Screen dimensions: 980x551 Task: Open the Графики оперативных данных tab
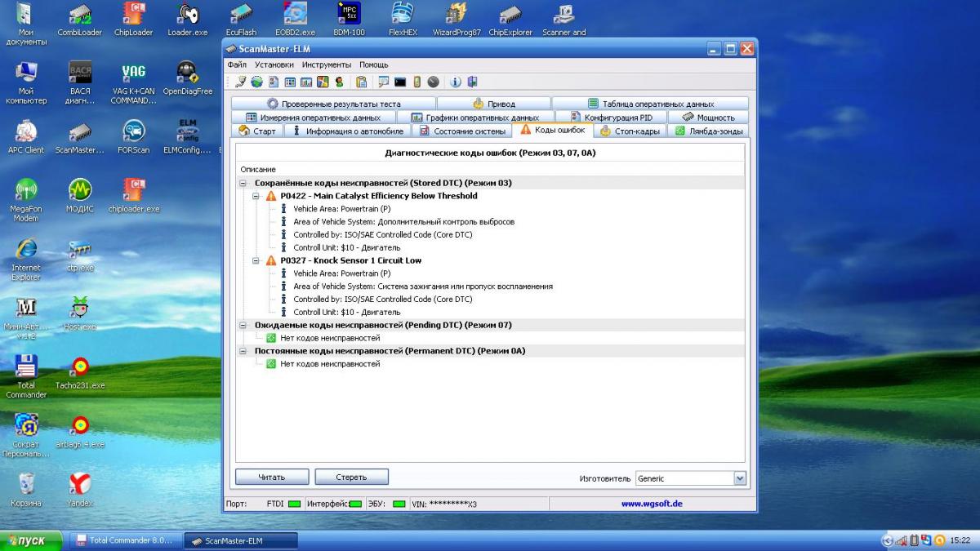[x=474, y=118]
